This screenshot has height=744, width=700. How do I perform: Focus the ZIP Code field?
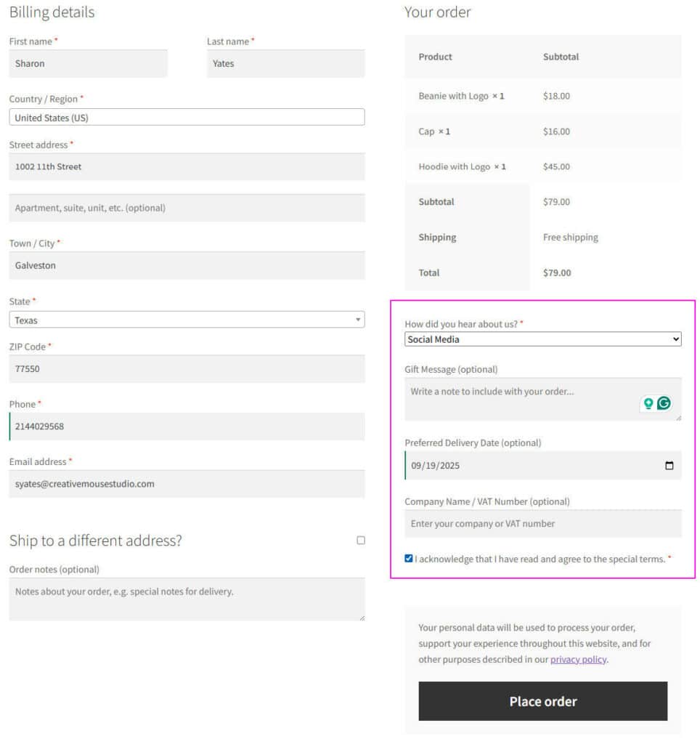pos(187,369)
